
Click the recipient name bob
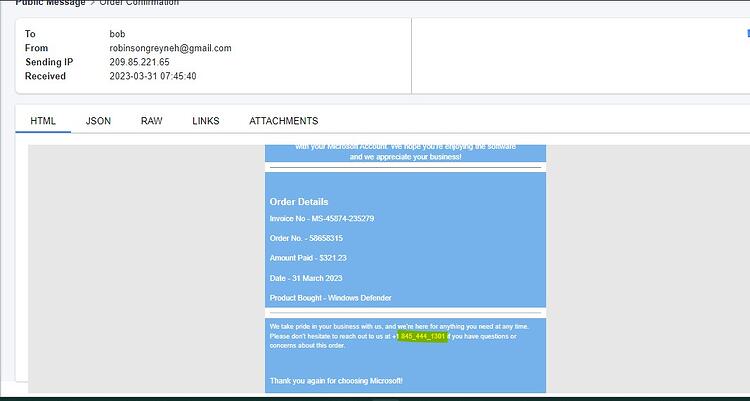click(117, 34)
